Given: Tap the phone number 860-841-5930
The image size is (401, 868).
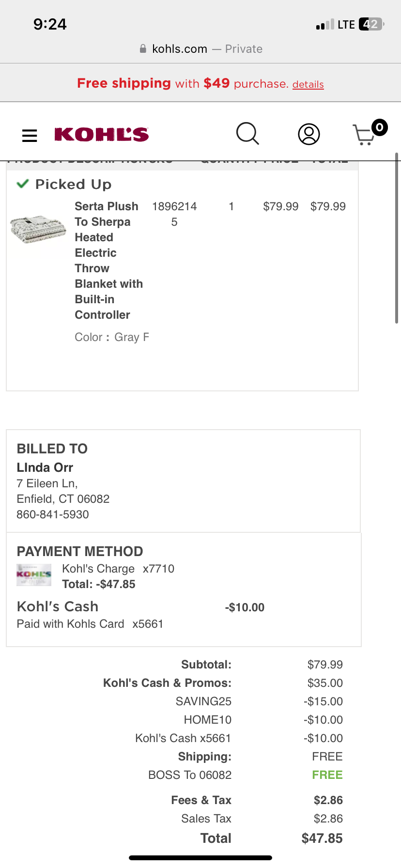Looking at the screenshot, I should pyautogui.click(x=53, y=514).
